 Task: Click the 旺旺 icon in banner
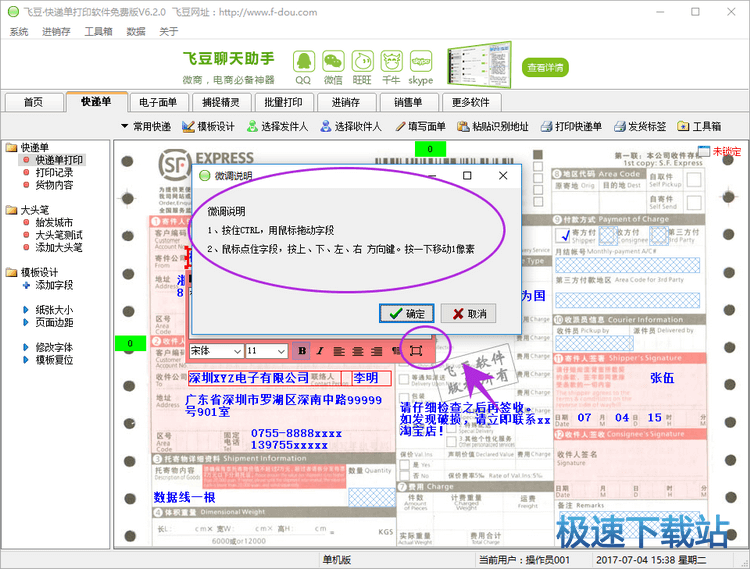(362, 62)
